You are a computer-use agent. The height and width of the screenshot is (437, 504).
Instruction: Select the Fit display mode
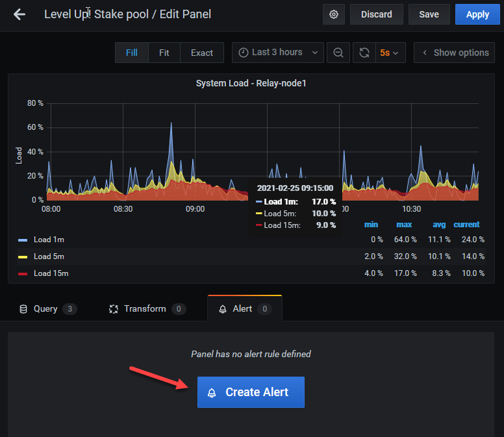click(x=164, y=53)
